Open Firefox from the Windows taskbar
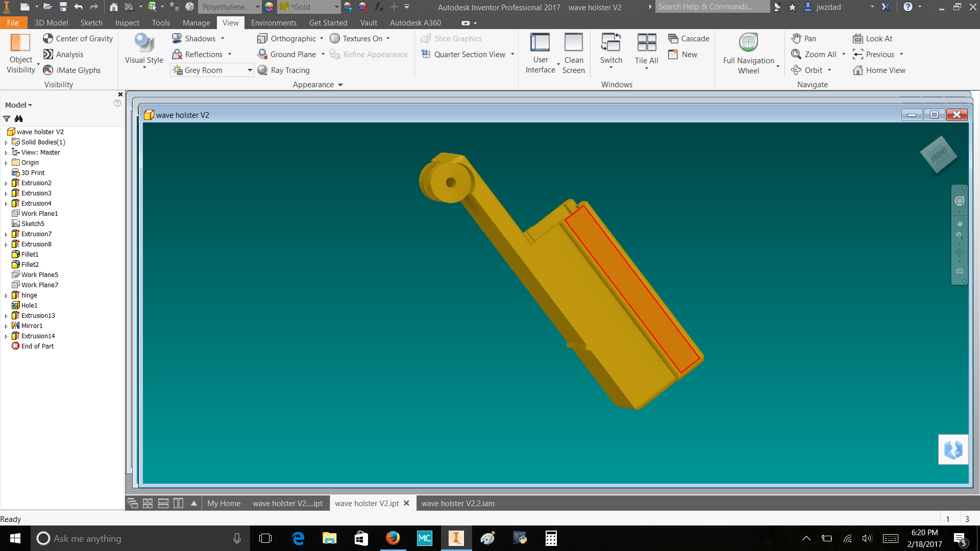 [393, 538]
